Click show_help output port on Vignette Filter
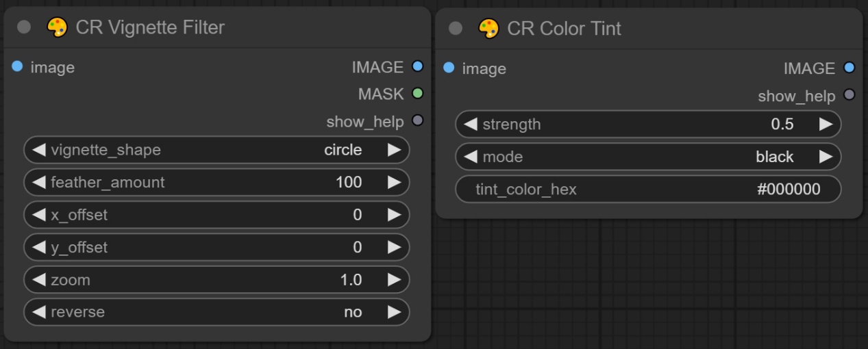 click(417, 121)
